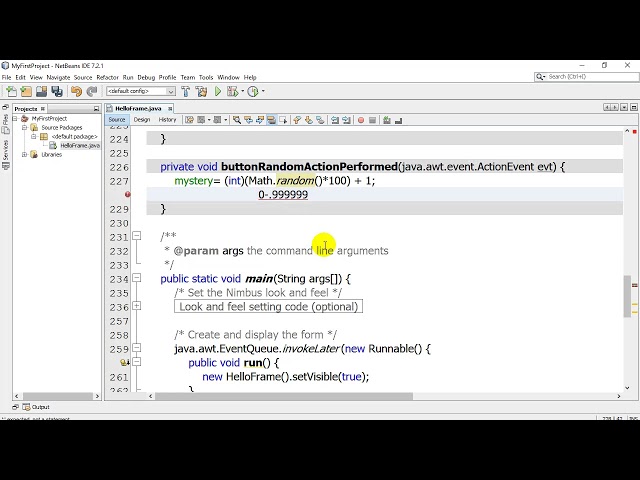
Task: Select HelloFrame.java in project tree
Action: [x=80, y=145]
